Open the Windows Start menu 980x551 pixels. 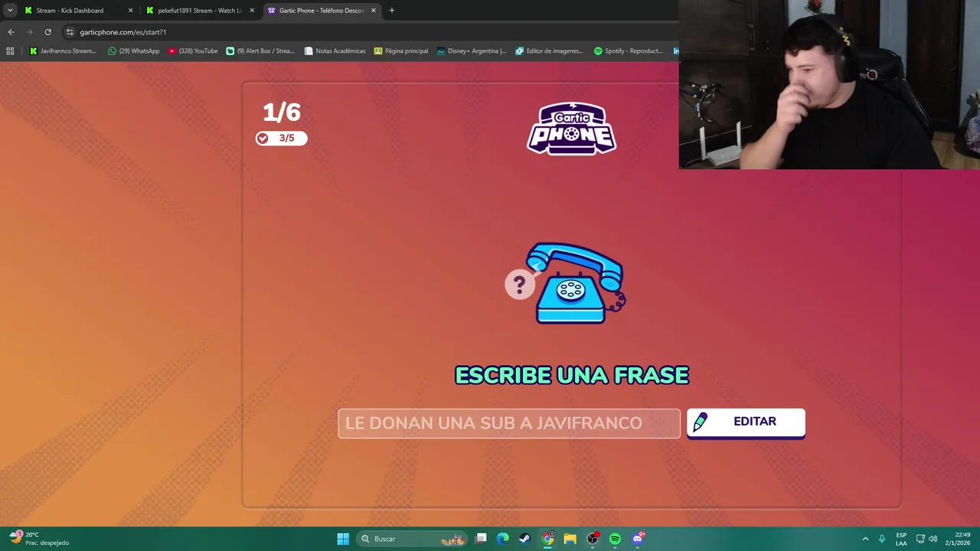click(x=343, y=539)
